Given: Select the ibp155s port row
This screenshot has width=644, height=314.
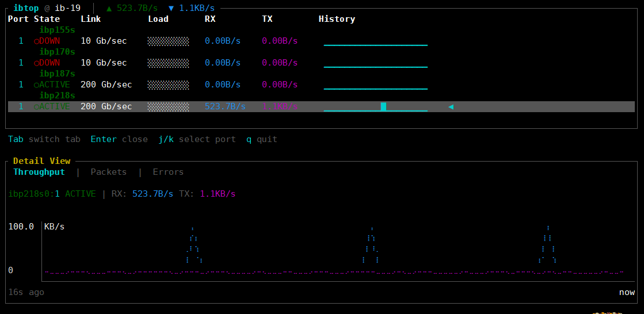Looking at the screenshot, I should click(321, 41).
